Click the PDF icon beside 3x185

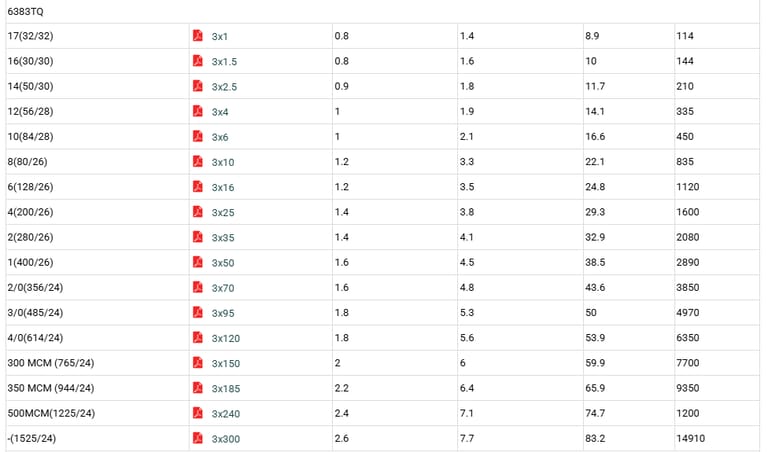click(198, 388)
